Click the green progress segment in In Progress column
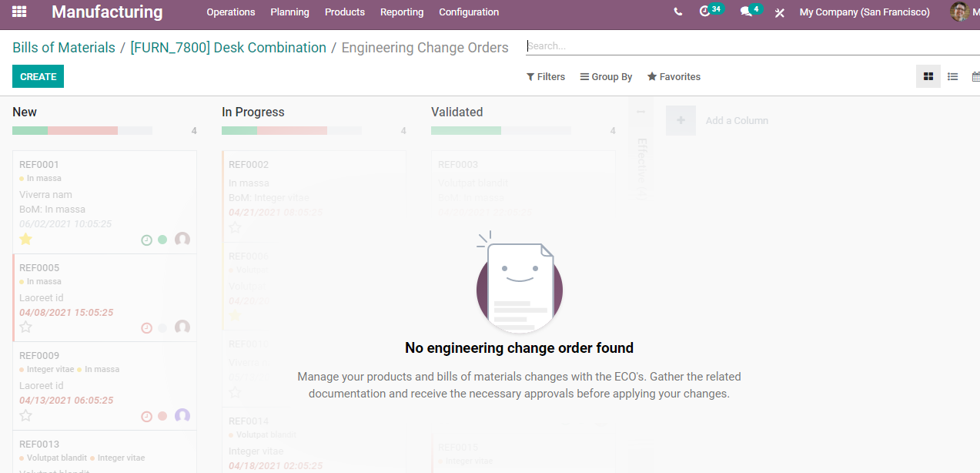980x473 pixels. click(239, 130)
